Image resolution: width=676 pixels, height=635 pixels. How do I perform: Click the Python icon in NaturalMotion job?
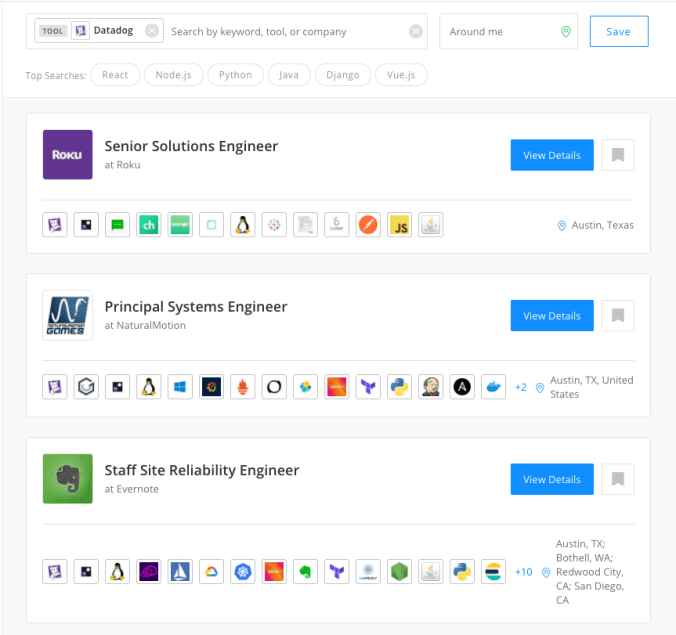(x=400, y=387)
